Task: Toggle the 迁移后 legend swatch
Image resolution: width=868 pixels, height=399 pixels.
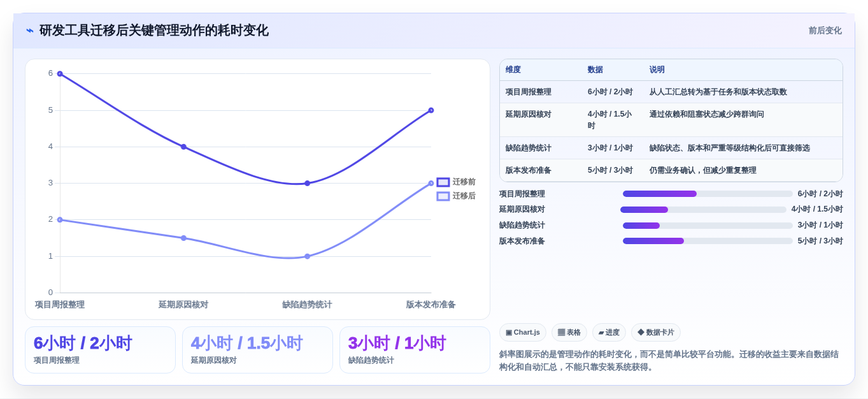Action: [443, 196]
